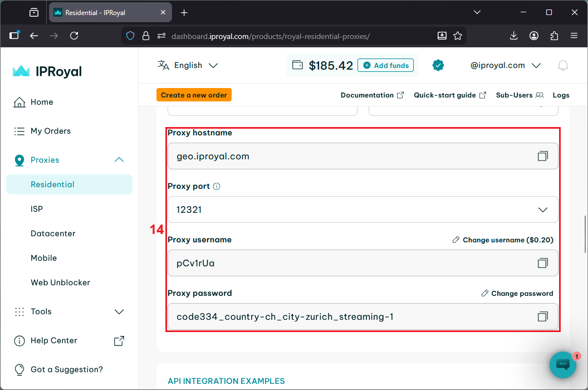Open the Firefox account icon
The height and width of the screenshot is (390, 588).
pos(534,36)
